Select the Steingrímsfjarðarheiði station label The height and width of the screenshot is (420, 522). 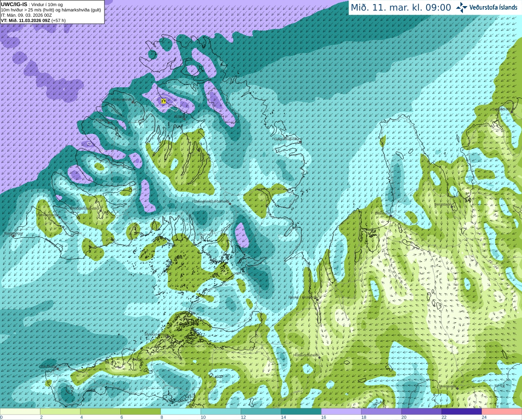211,201
